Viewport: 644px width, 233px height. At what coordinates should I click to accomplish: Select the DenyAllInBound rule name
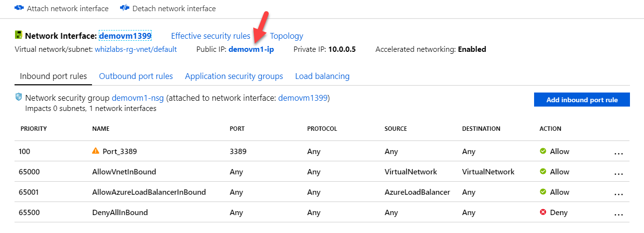click(x=120, y=212)
